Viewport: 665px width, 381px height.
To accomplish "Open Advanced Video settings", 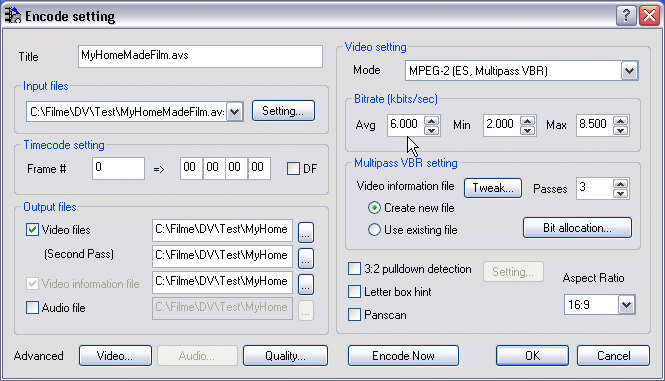I will point(115,356).
